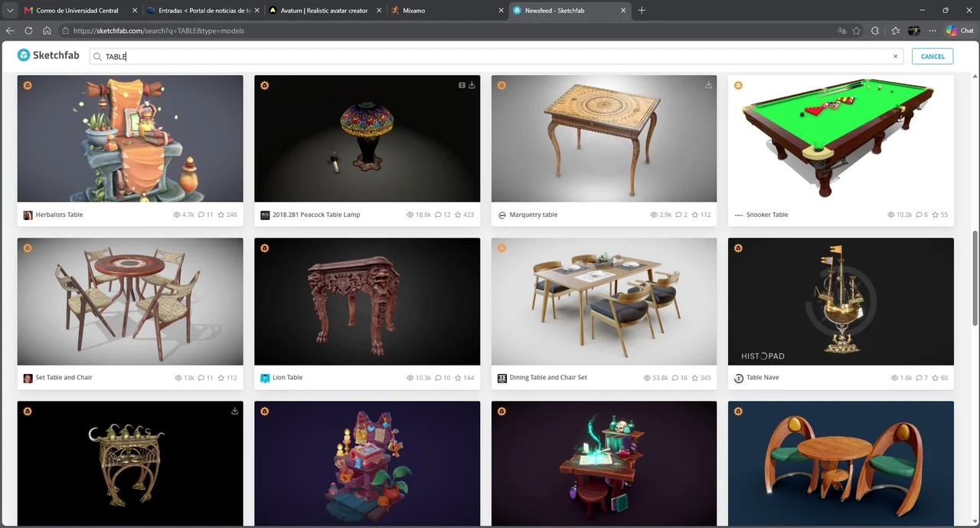Open the Set Table and Chair thumbnail
Image resolution: width=980 pixels, height=528 pixels.
(130, 301)
